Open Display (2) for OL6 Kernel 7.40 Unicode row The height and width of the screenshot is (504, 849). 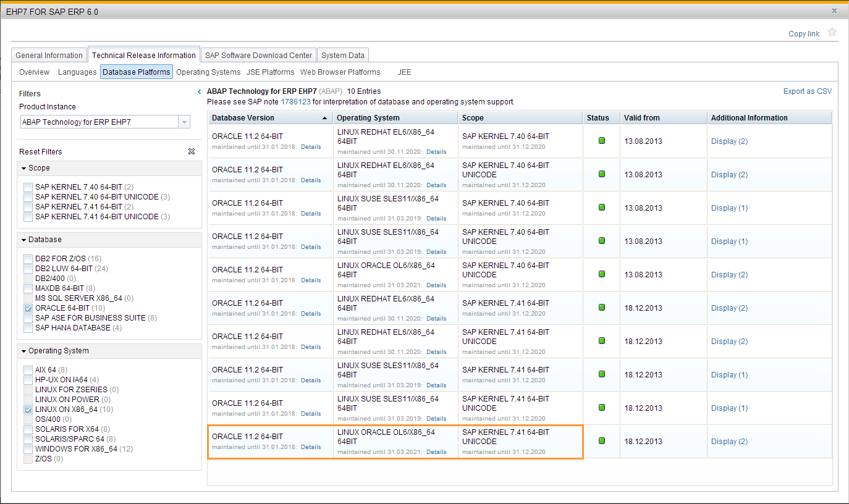click(x=729, y=275)
